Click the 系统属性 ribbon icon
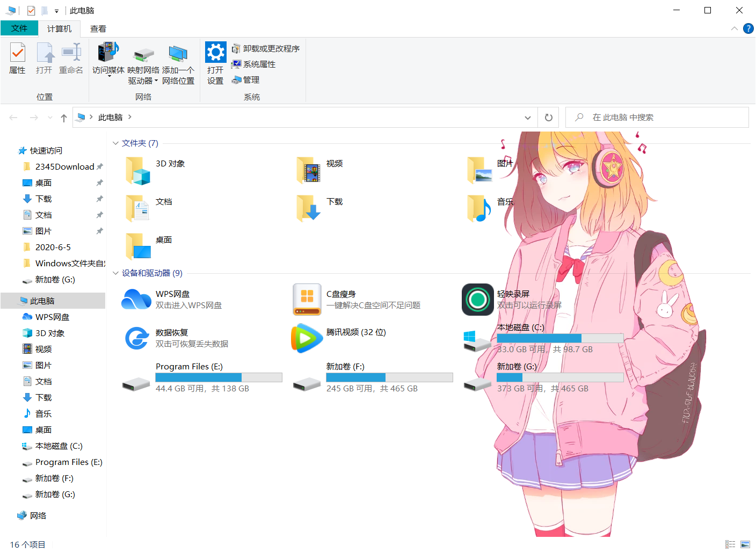 point(253,64)
